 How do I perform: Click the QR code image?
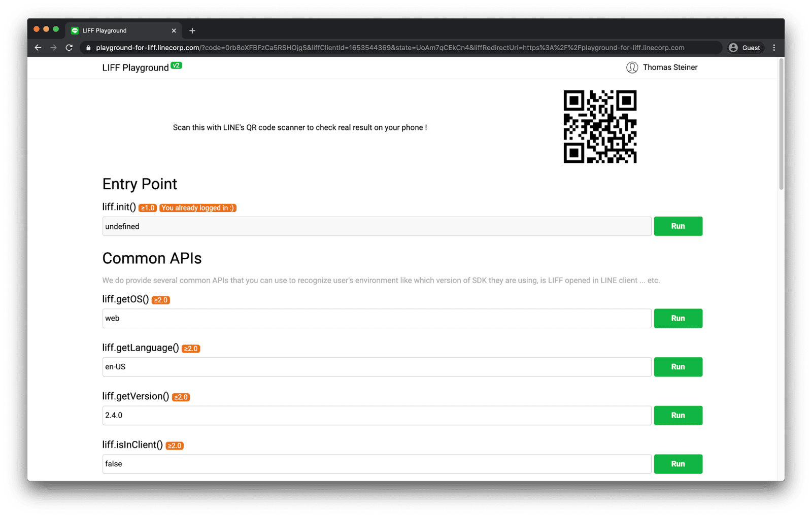(x=600, y=126)
